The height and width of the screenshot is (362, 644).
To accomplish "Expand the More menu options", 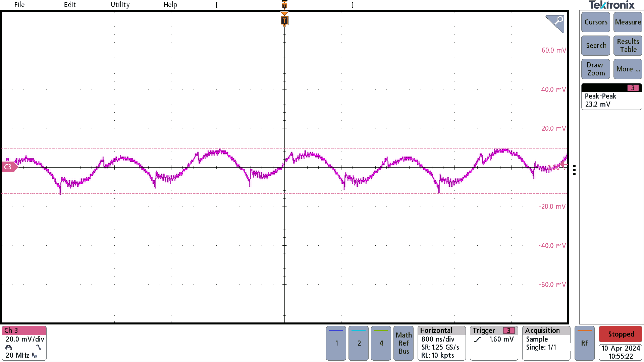I will click(627, 68).
